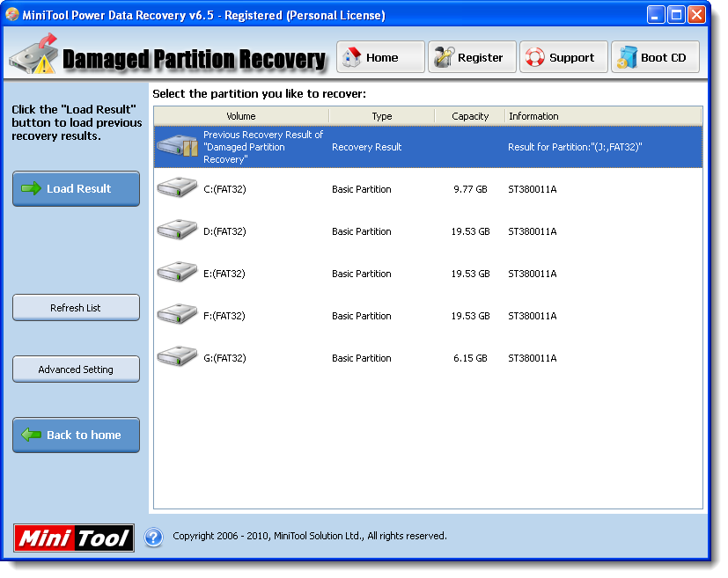This screenshot has width=728, height=578.
Task: Click ST380011A cell in D: row
Action: pyautogui.click(x=532, y=231)
